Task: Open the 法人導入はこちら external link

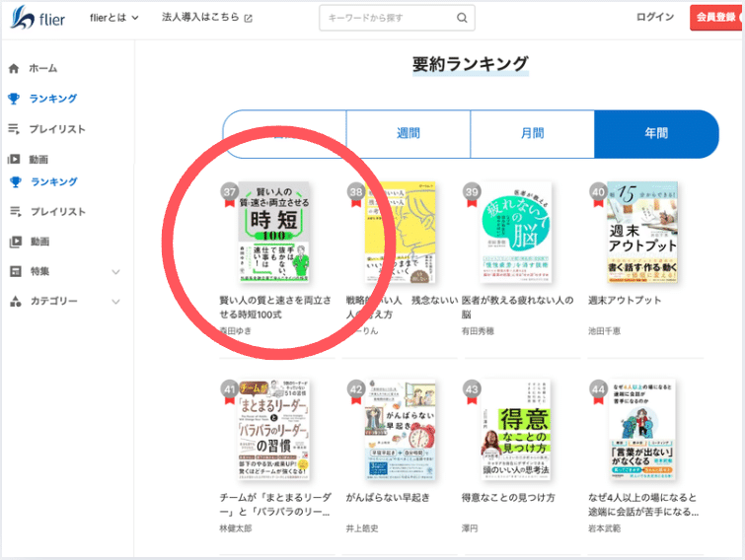Action: (x=206, y=18)
